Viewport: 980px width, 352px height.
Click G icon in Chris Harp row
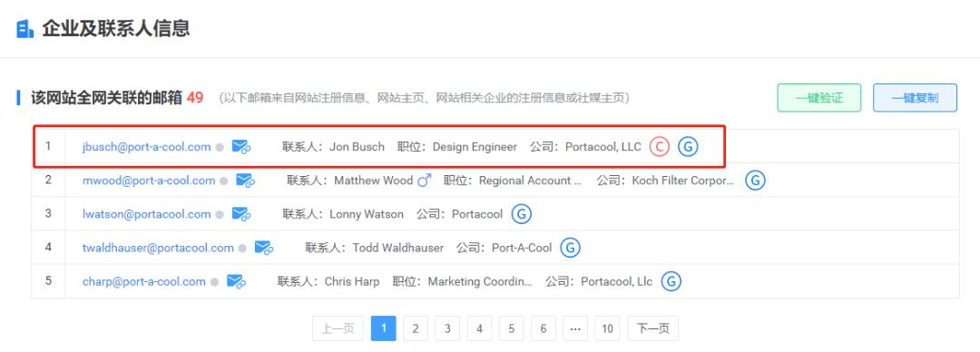pos(671,282)
